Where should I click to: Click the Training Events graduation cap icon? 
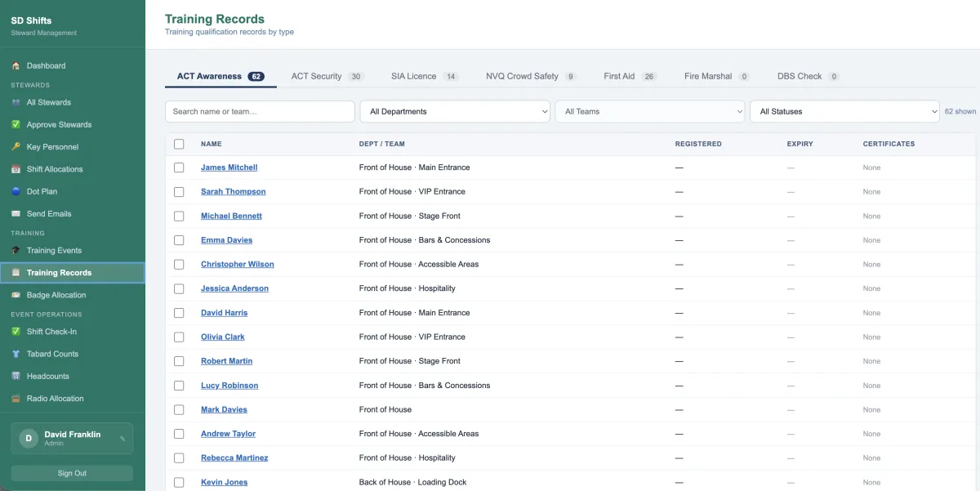pos(16,251)
